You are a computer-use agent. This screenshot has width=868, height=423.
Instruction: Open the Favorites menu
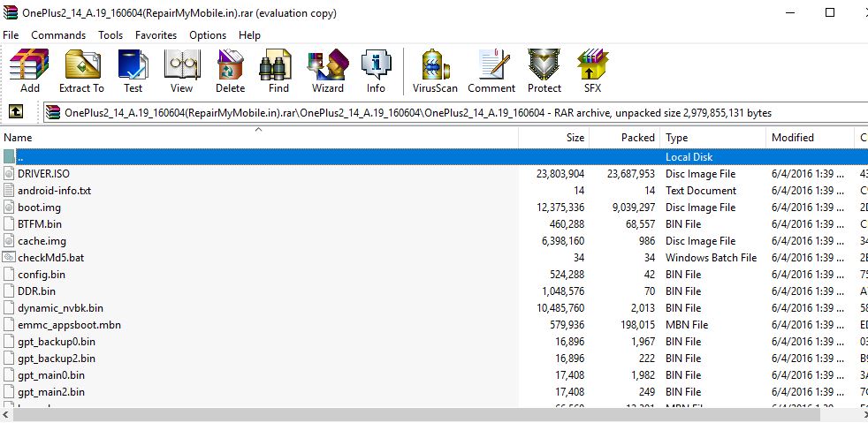click(156, 35)
